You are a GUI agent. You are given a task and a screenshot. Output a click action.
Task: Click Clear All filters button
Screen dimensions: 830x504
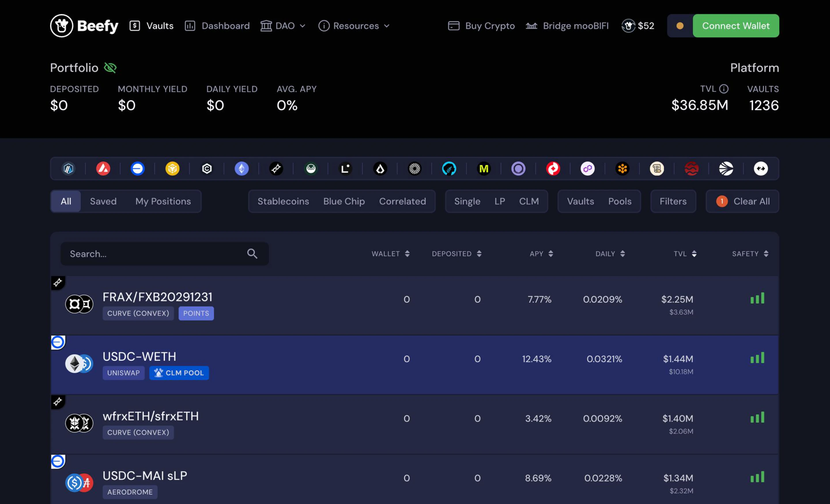pyautogui.click(x=742, y=201)
